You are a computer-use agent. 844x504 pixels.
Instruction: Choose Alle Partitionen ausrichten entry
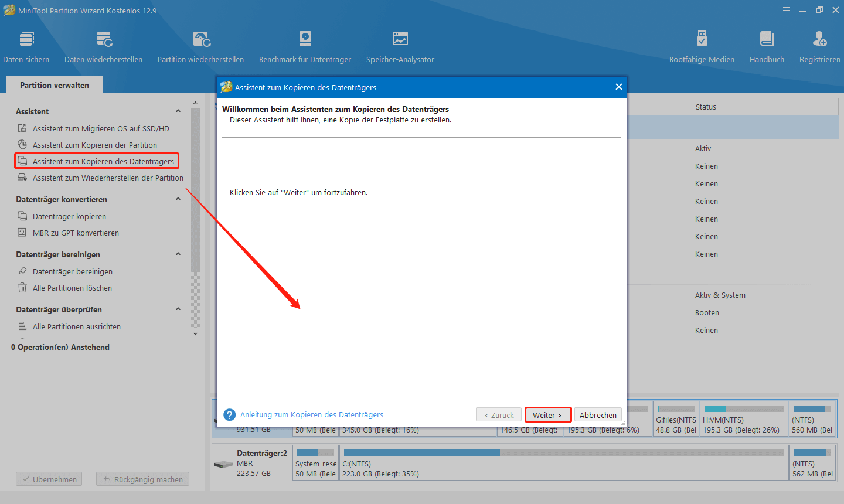pos(77,326)
